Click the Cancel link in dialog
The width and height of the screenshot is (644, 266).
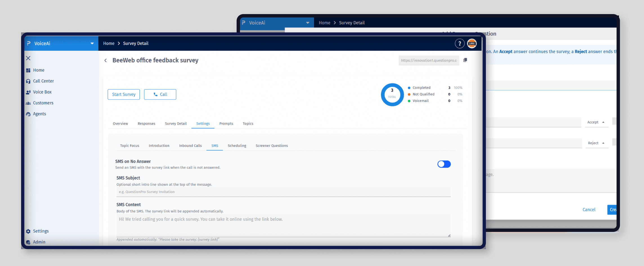(x=589, y=210)
